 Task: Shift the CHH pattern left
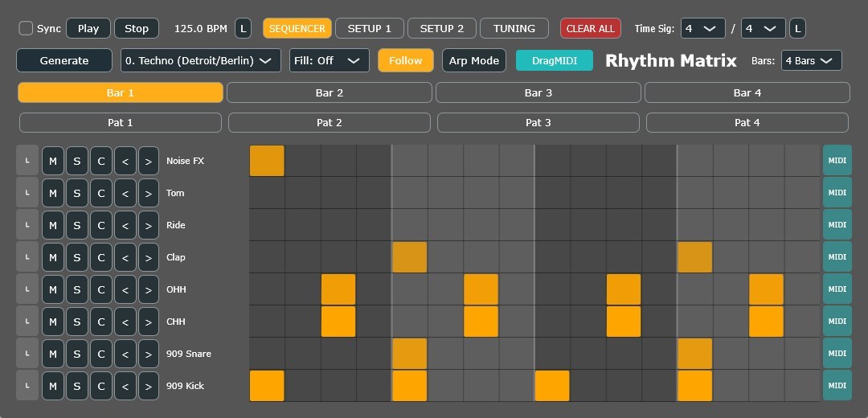125,322
